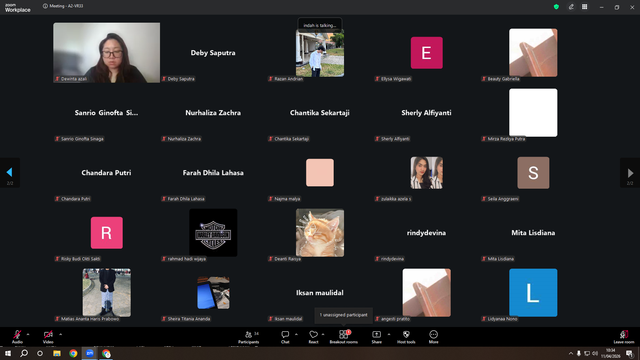
Task: Expand the Share options caret
Action: pos(389,334)
